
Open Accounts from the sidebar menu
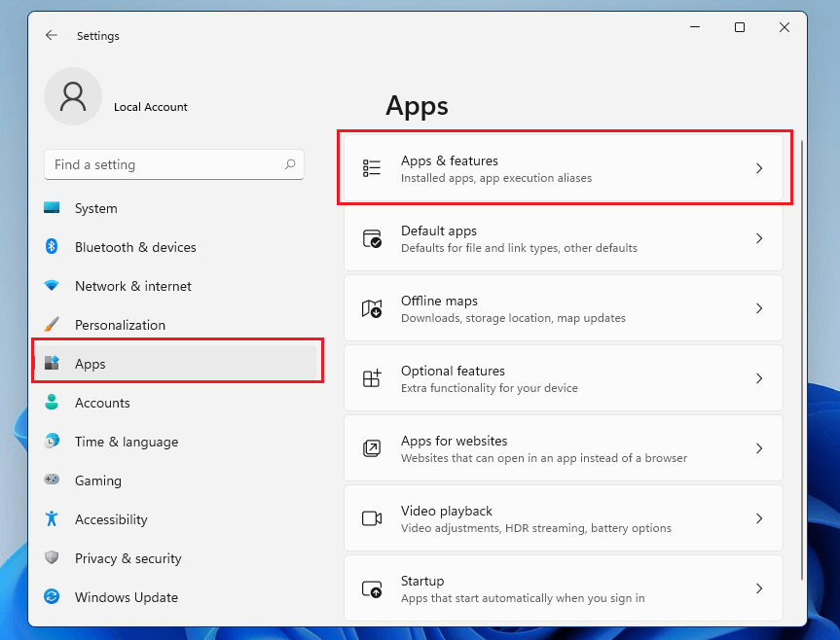[x=102, y=403]
